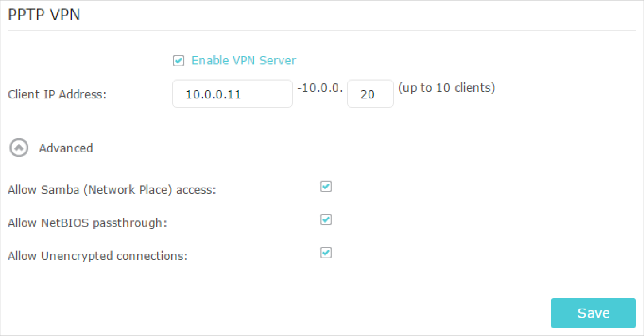Click the Allow Samba access label text

click(112, 190)
